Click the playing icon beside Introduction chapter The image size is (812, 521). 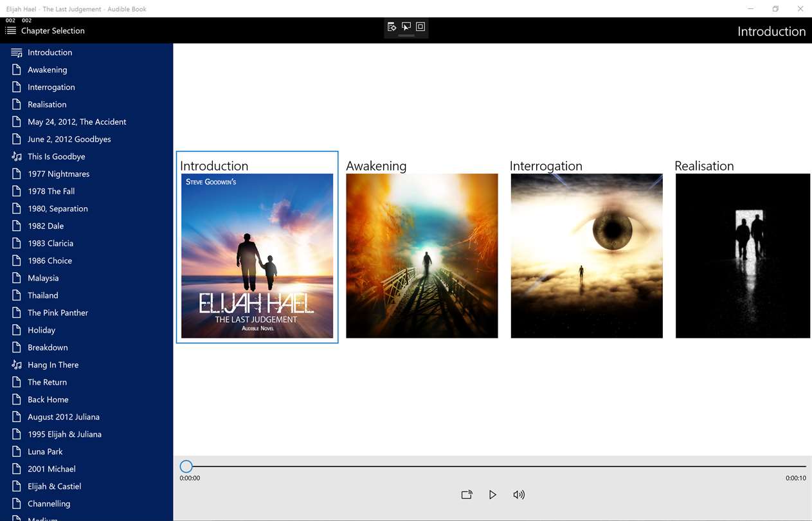pyautogui.click(x=17, y=52)
